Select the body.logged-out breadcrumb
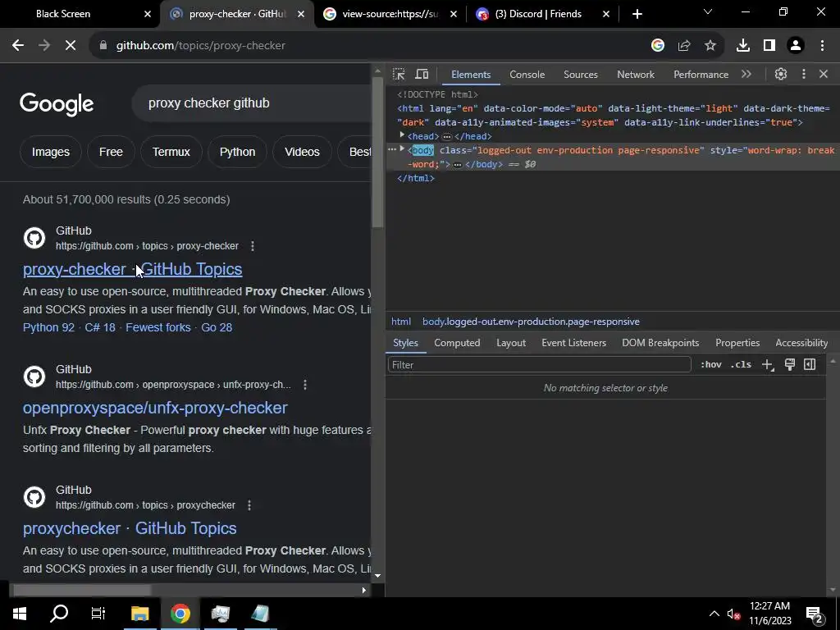 531,322
